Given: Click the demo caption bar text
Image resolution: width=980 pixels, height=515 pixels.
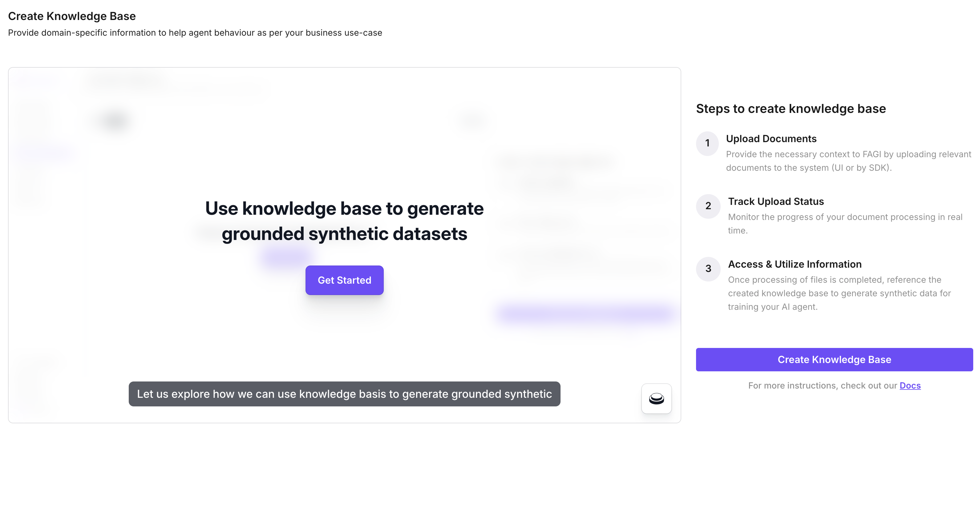Looking at the screenshot, I should 344,394.
